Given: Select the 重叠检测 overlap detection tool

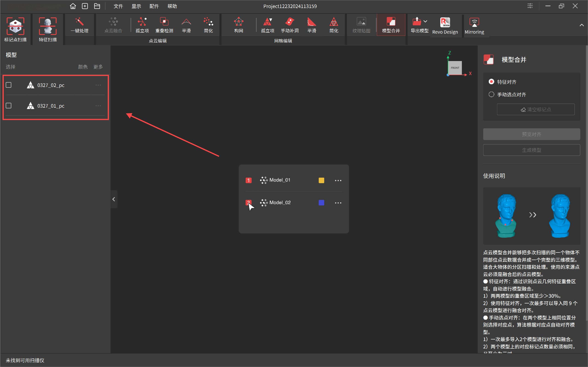Looking at the screenshot, I should (164, 25).
